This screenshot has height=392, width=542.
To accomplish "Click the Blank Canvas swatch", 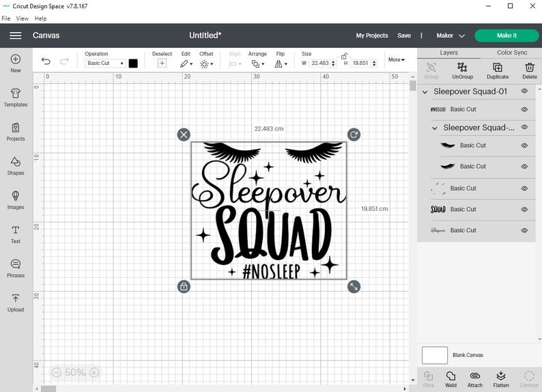I will click(x=435, y=355).
